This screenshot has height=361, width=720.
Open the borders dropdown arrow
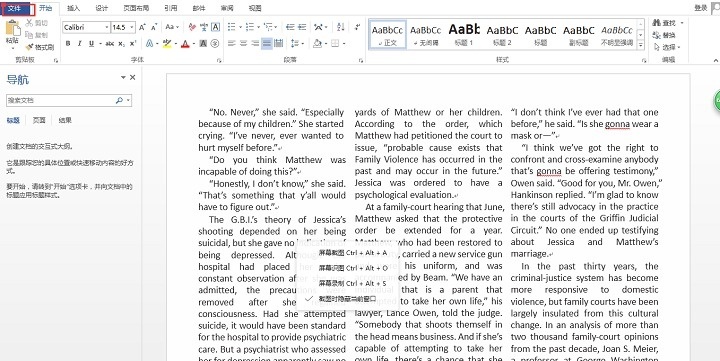[x=344, y=44]
